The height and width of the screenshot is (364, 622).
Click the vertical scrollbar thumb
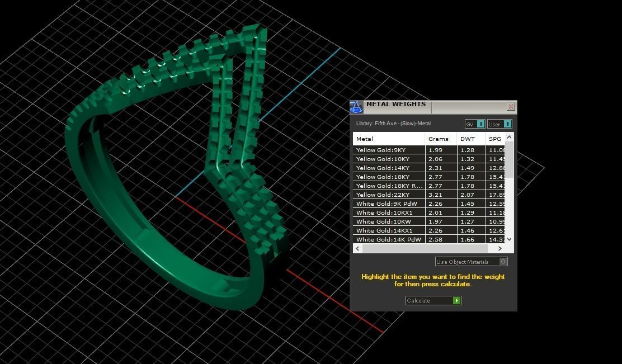(510, 159)
